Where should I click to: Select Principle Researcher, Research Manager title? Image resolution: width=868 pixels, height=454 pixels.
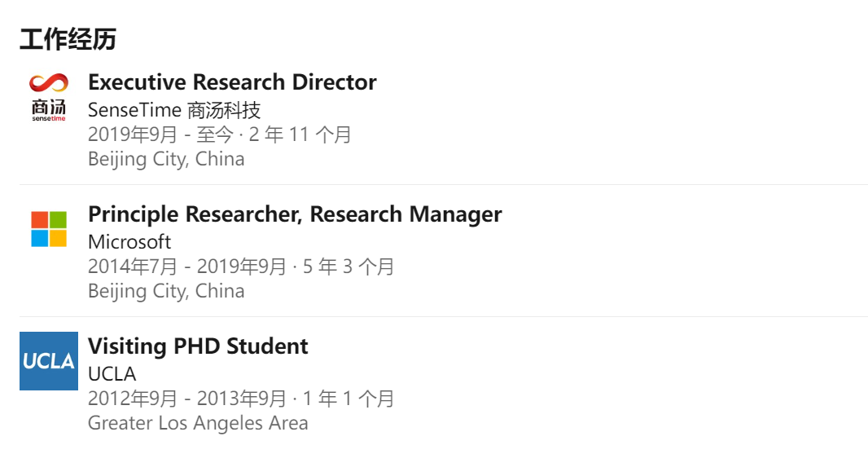click(295, 214)
